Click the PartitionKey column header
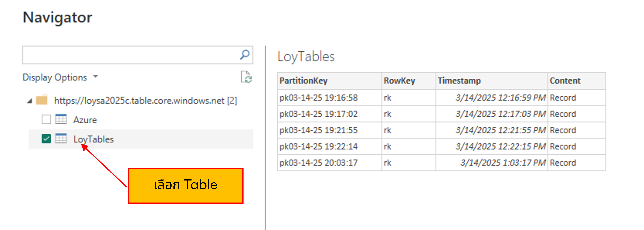Viewport: 644px width, 230px height. pyautogui.click(x=303, y=81)
